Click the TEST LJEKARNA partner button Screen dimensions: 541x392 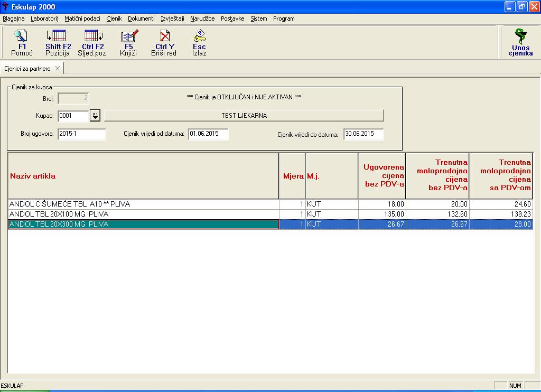tap(244, 116)
